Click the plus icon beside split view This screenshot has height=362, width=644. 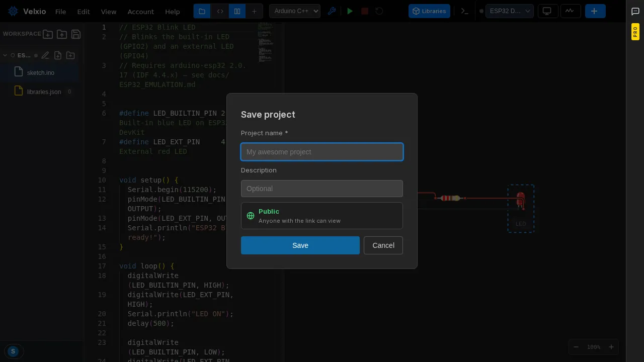pos(254,11)
